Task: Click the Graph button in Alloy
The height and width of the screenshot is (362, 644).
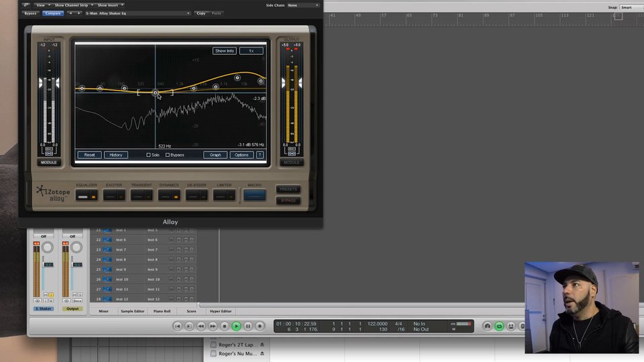Action: 215,155
